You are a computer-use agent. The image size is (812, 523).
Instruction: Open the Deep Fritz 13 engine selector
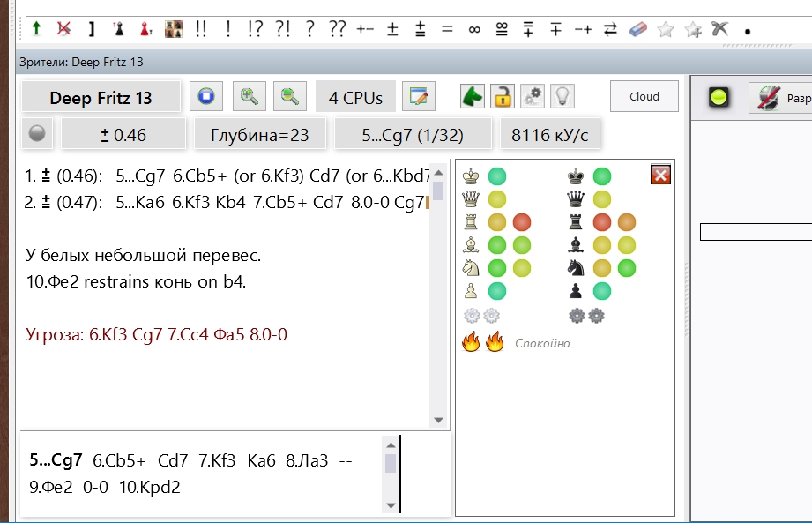pos(101,98)
